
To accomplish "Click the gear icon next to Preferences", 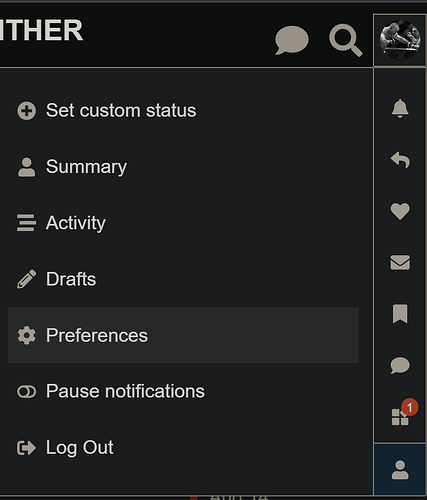I will 27,335.
